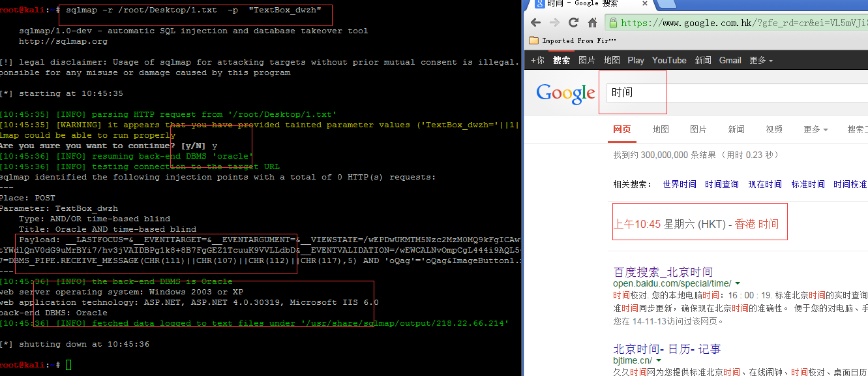The width and height of the screenshot is (868, 376).
Task: Click 'fetched data logged to text files' line
Action: pyautogui.click(x=254, y=323)
